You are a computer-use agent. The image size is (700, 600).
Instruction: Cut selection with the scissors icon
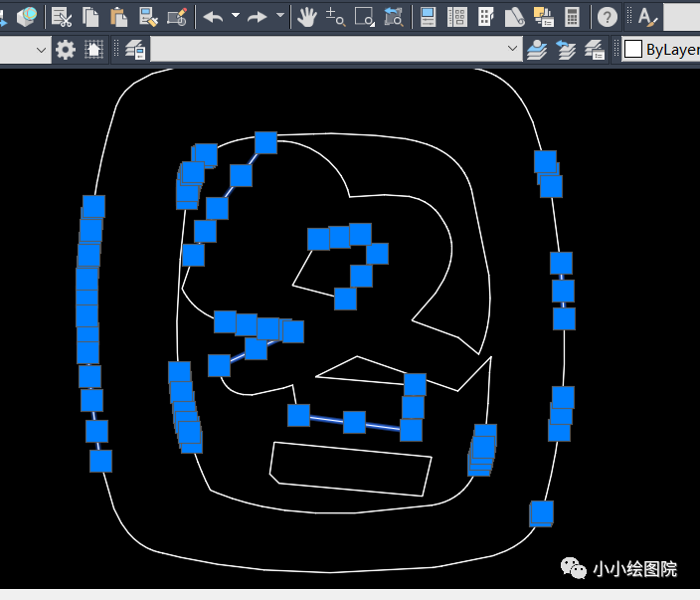tap(62, 17)
